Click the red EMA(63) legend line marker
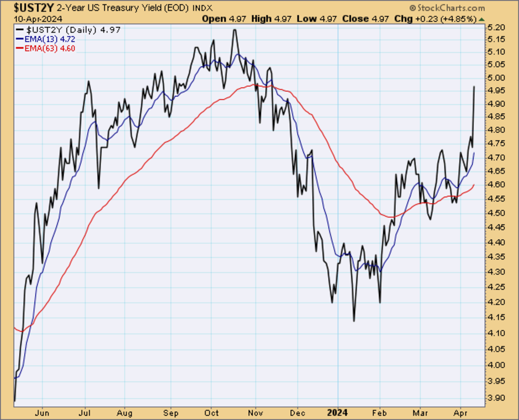The height and width of the screenshot is (420, 519). (20, 48)
